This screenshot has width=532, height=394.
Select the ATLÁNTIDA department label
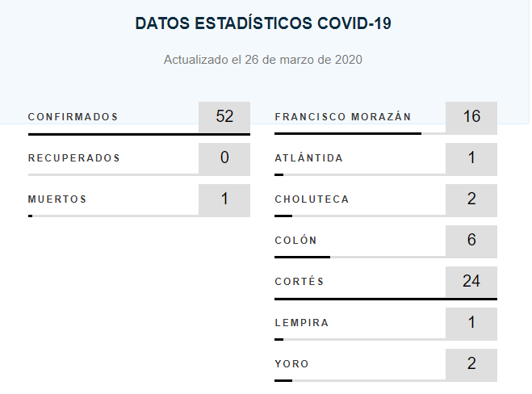click(308, 158)
